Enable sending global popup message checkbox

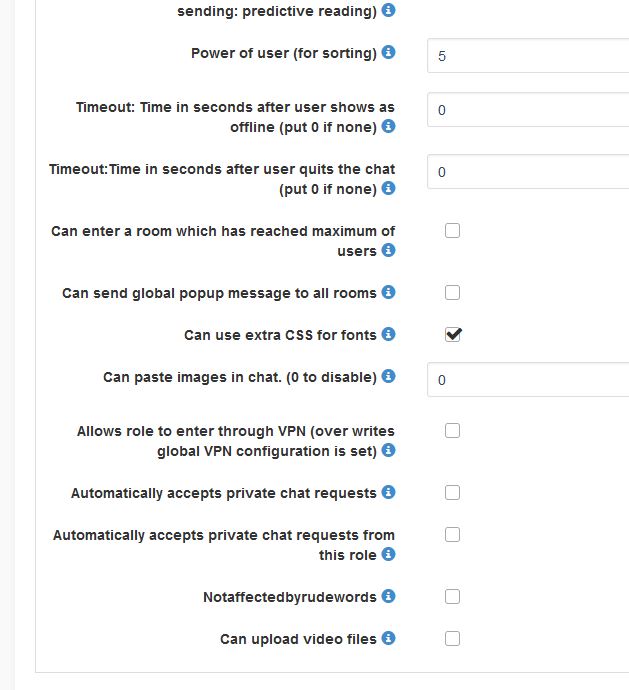point(452,293)
